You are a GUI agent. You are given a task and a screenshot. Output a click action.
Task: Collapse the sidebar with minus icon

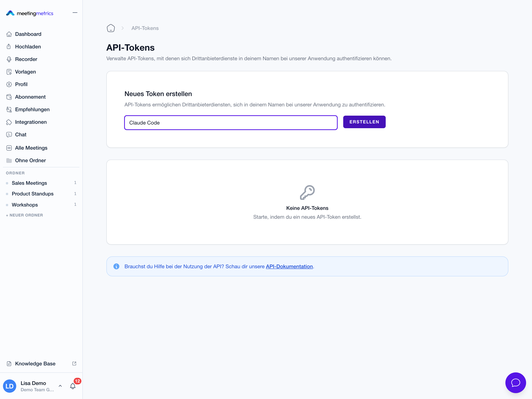pyautogui.click(x=75, y=13)
